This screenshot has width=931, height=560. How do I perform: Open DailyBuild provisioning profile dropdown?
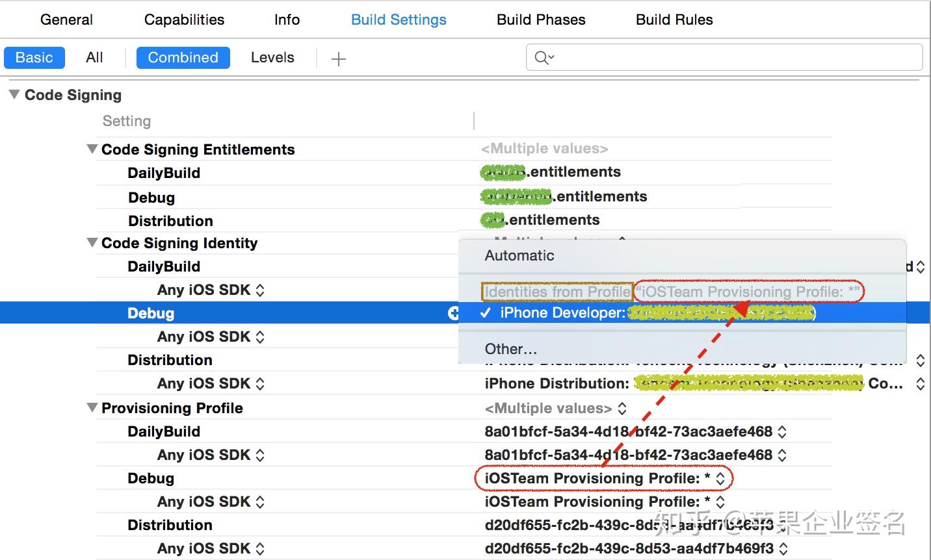click(782, 432)
